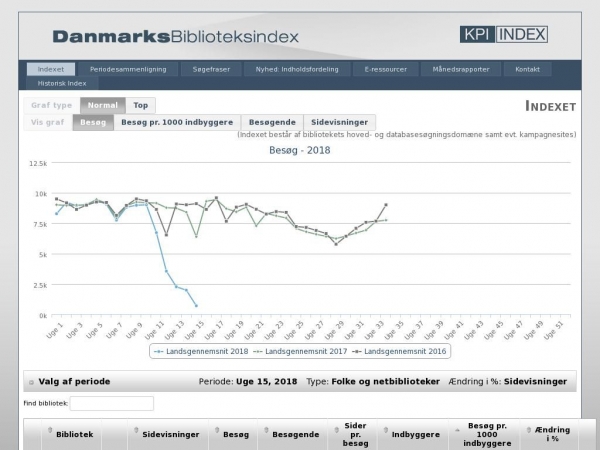This screenshot has height=450, width=600.
Task: Go to the Kontakt page
Action: 527,69
